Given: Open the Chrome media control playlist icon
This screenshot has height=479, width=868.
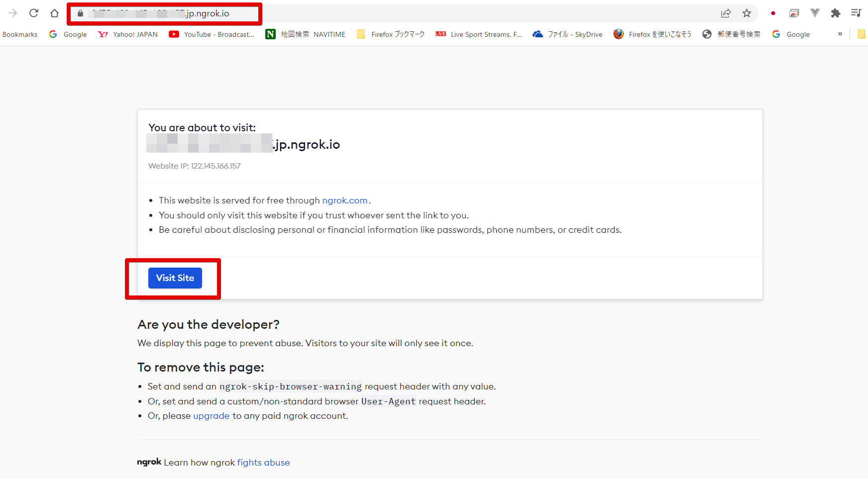Looking at the screenshot, I should coord(856,13).
